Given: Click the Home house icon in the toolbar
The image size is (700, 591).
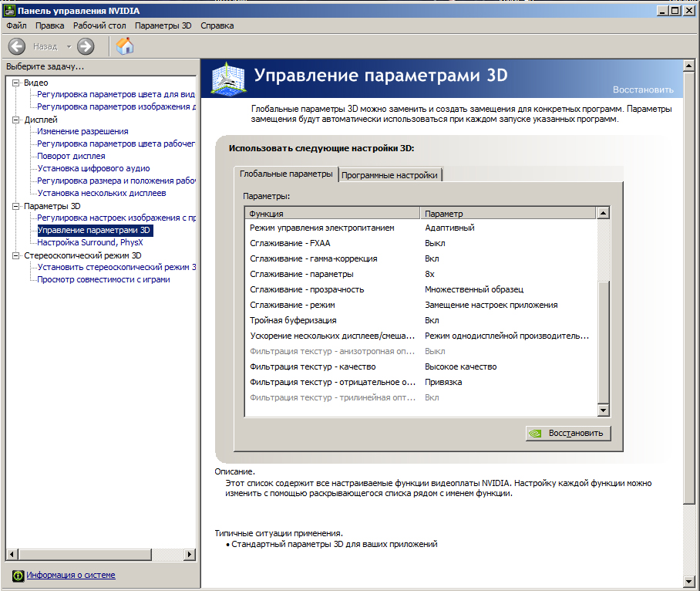Looking at the screenshot, I should tap(125, 46).
